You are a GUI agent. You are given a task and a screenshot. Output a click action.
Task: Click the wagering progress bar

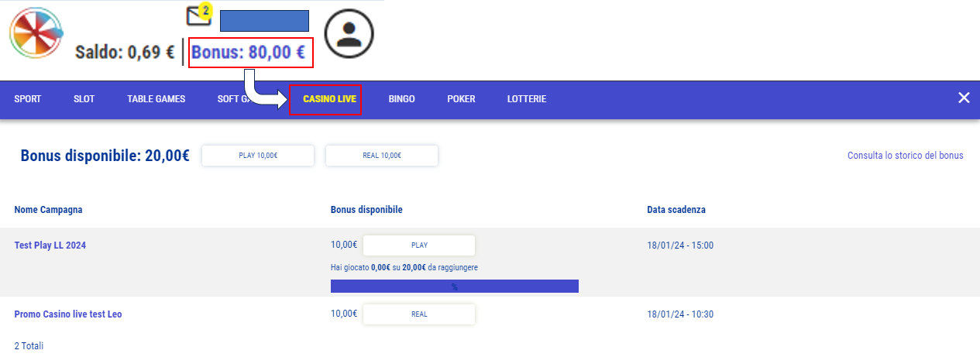454,287
